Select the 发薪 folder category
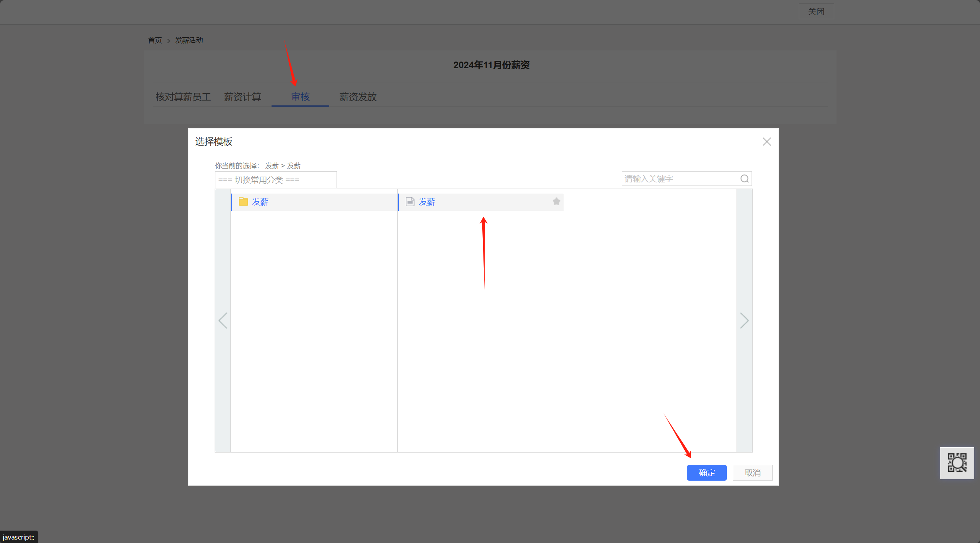This screenshot has height=543, width=980. (x=260, y=202)
